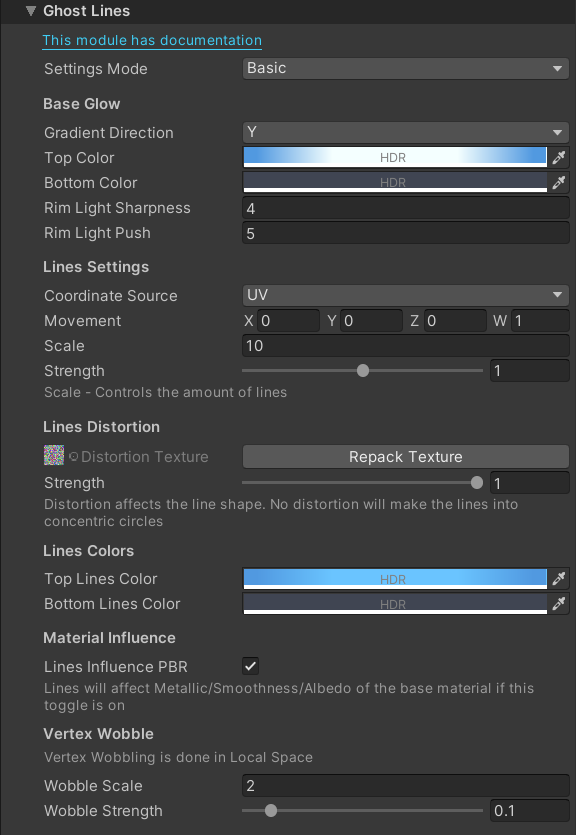
Task: Click the Distortion Texture thumbnail preview
Action: point(54,455)
